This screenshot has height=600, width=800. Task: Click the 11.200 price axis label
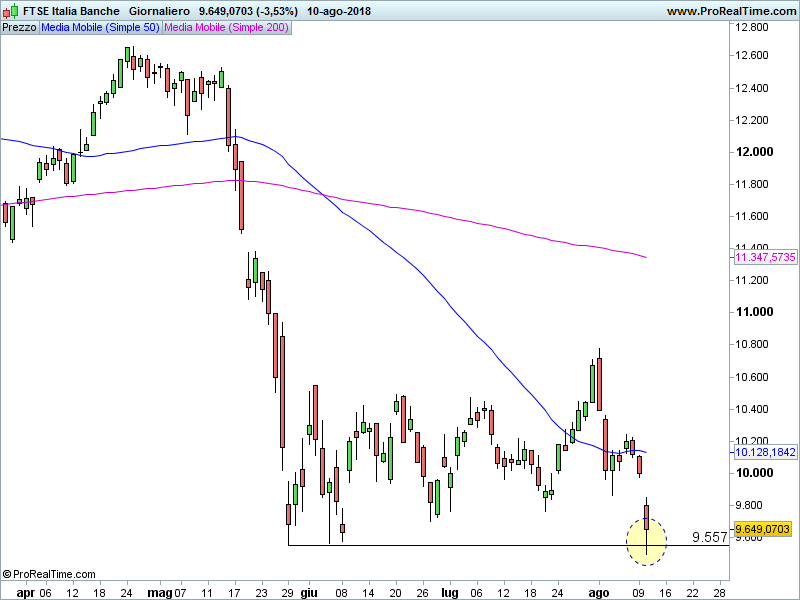[x=752, y=280]
